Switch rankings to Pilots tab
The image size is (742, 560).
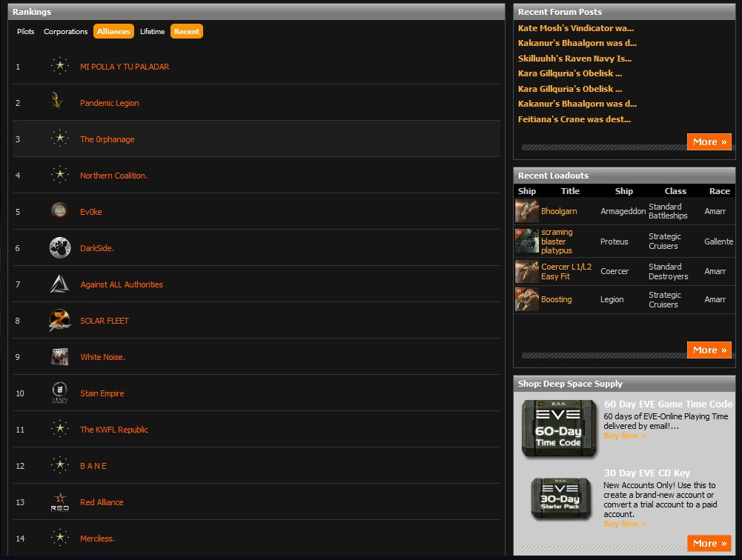pyautogui.click(x=25, y=31)
